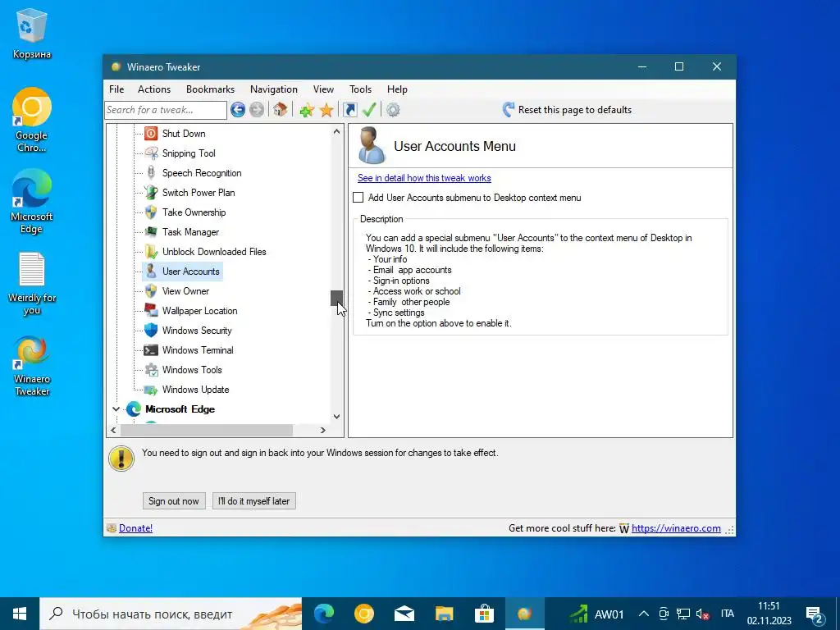Open Microsoft Store from taskbar

pyautogui.click(x=484, y=614)
